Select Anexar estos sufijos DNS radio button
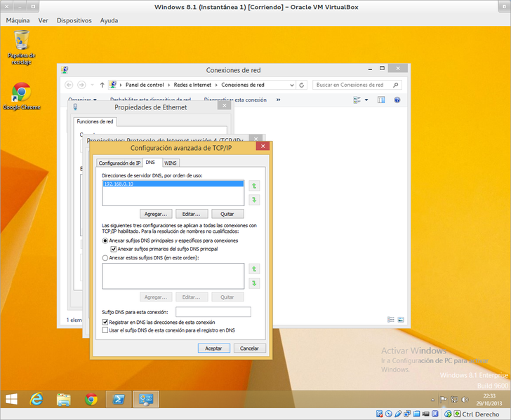The width and height of the screenshot is (511, 420). click(105, 258)
